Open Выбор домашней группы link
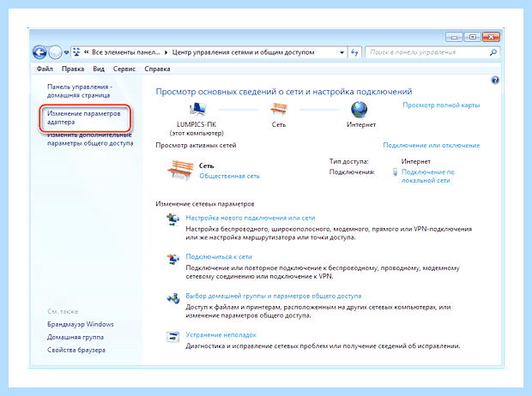This screenshot has width=532, height=396. (274, 296)
